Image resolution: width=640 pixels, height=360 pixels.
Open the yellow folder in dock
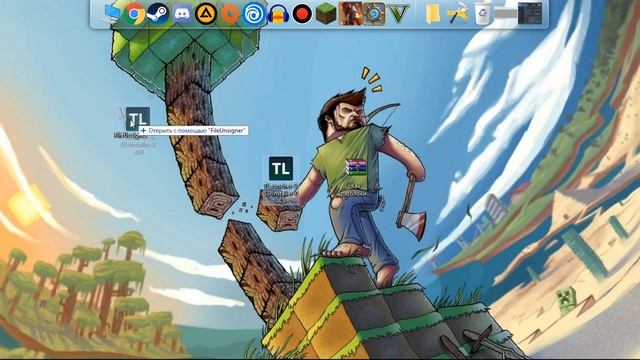point(433,14)
